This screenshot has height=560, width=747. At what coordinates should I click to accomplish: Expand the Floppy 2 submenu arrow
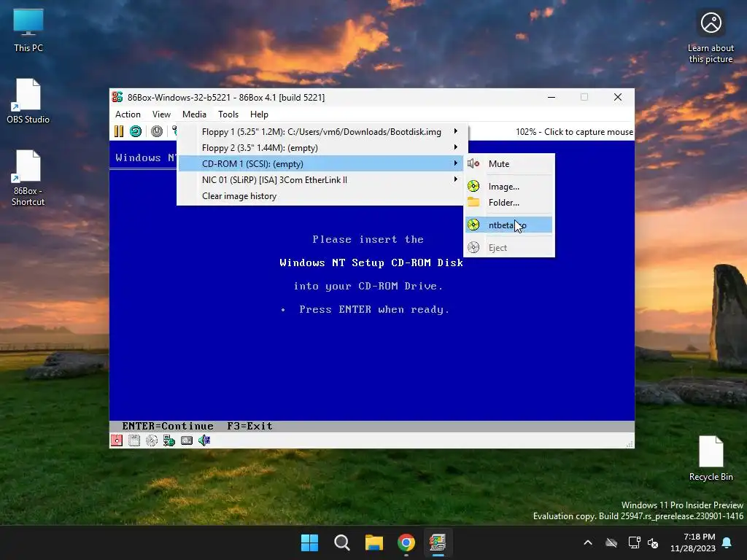[455, 147]
